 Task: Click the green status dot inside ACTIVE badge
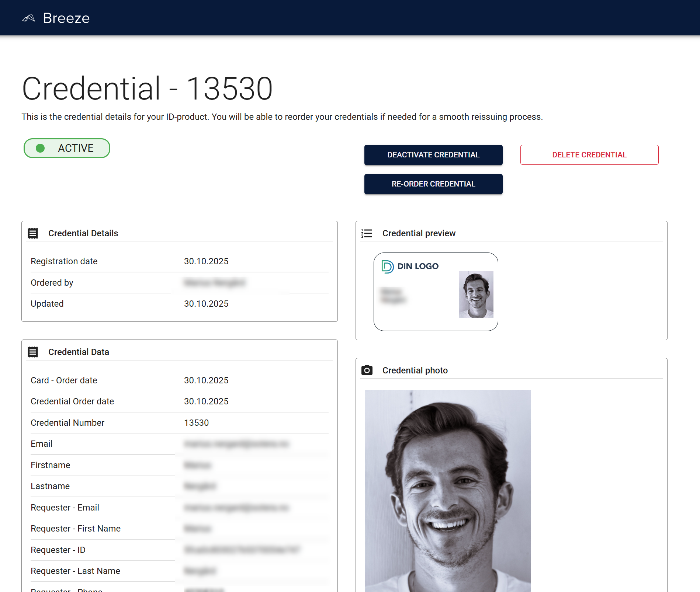point(40,148)
